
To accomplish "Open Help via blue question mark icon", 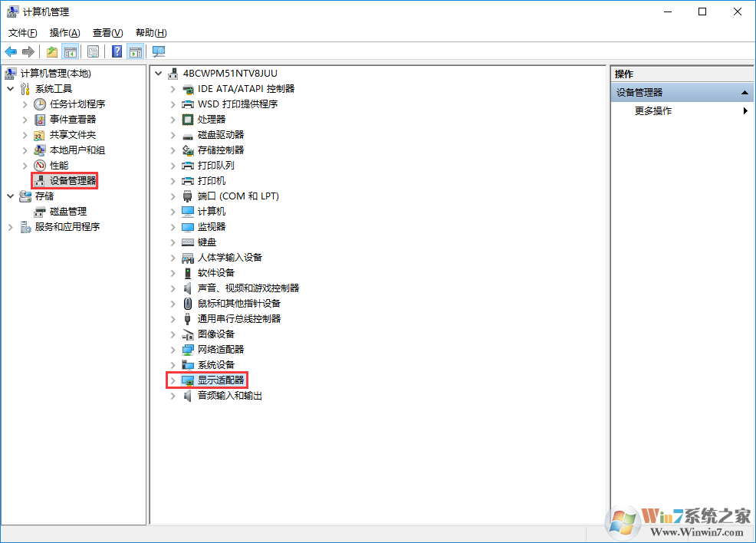I will (117, 51).
